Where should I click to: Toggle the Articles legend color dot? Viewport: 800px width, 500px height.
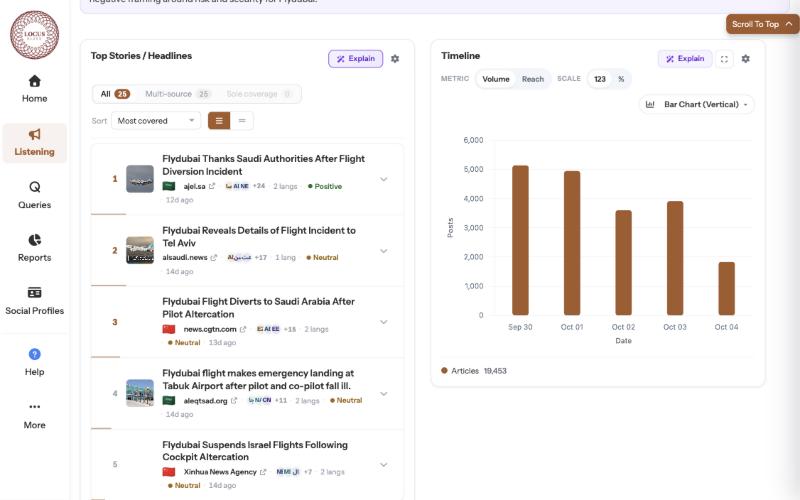(444, 371)
